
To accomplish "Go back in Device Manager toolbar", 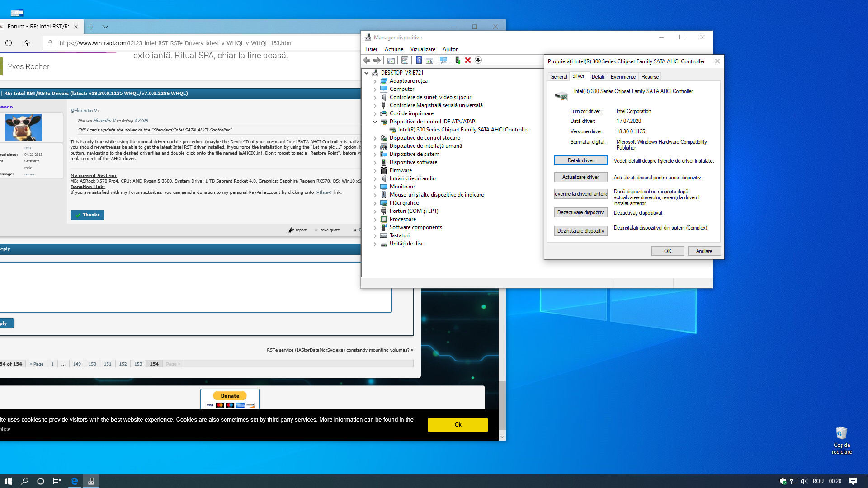I will click(x=367, y=60).
